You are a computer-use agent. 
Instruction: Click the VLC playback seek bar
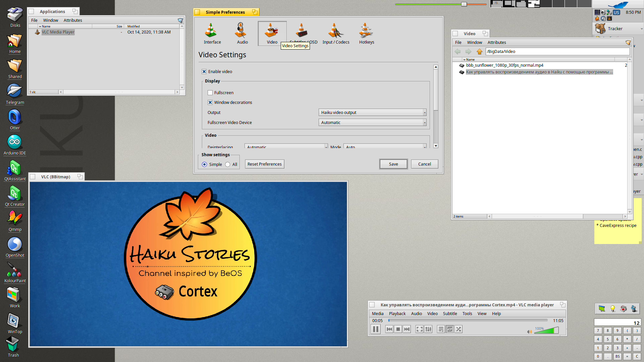click(x=468, y=321)
